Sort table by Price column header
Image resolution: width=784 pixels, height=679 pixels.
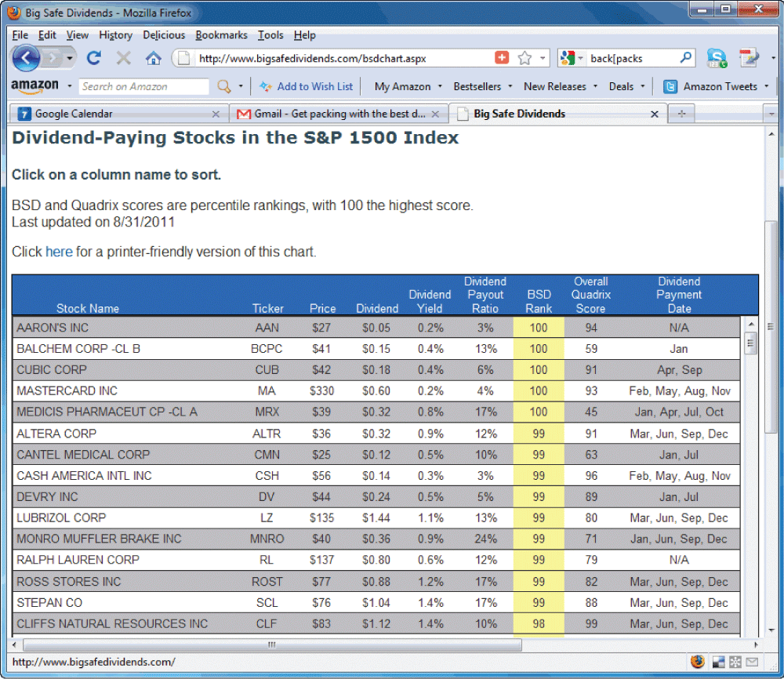[x=322, y=308]
